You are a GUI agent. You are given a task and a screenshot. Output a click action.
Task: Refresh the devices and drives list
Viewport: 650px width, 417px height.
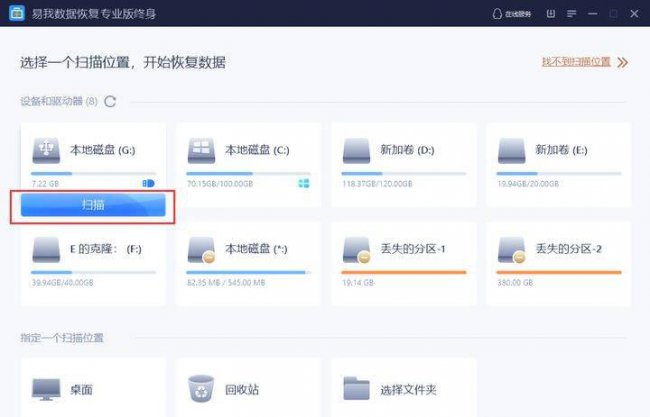110,101
